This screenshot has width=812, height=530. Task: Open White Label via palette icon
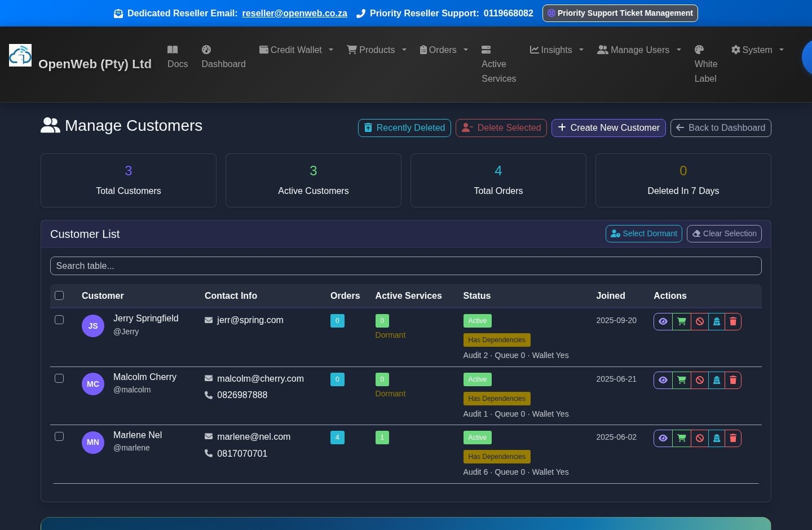pos(699,50)
